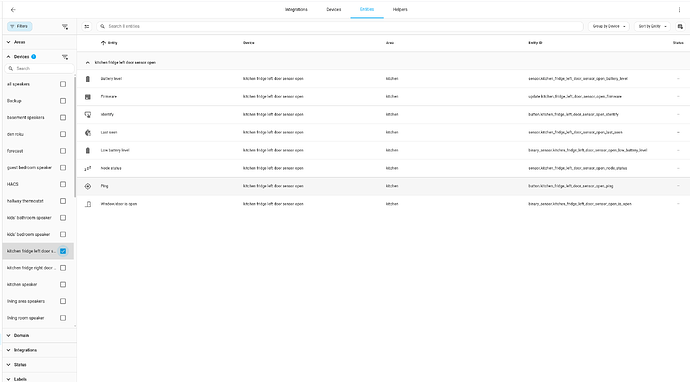The image size is (690, 382).
Task: Switch to the Devices tab
Action: click(334, 10)
